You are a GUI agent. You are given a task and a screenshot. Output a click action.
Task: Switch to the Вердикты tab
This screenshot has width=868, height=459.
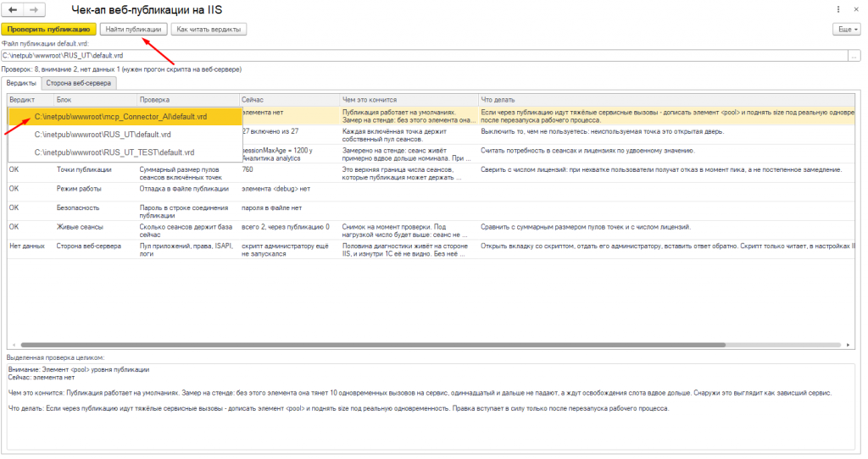21,83
